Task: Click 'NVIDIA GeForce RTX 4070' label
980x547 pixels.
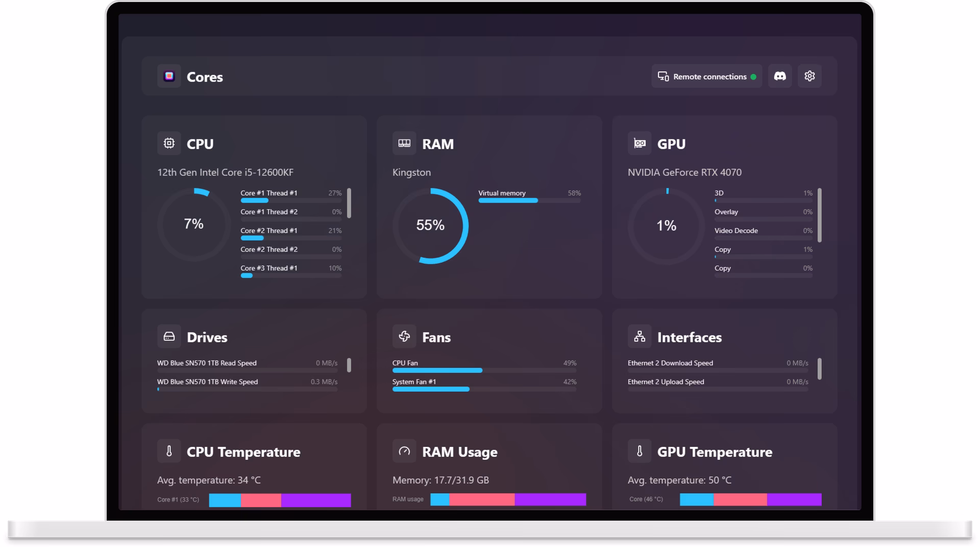Action: click(684, 172)
